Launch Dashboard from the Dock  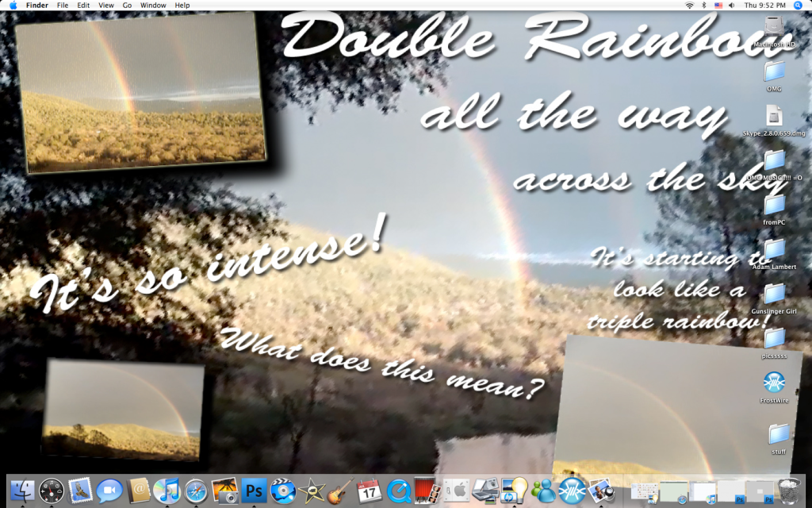[x=52, y=490]
